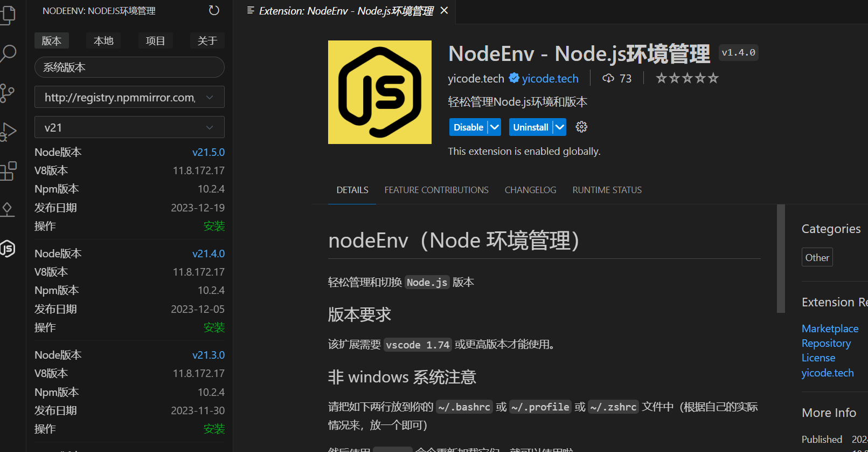868x452 pixels.
Task: Click the NodeEnv extension logo image
Action: (380, 92)
